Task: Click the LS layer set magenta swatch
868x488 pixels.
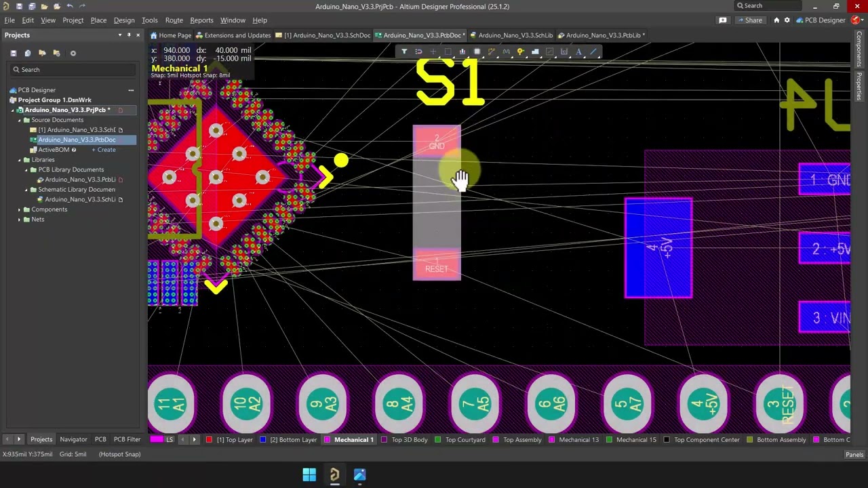Action: pyautogui.click(x=157, y=440)
